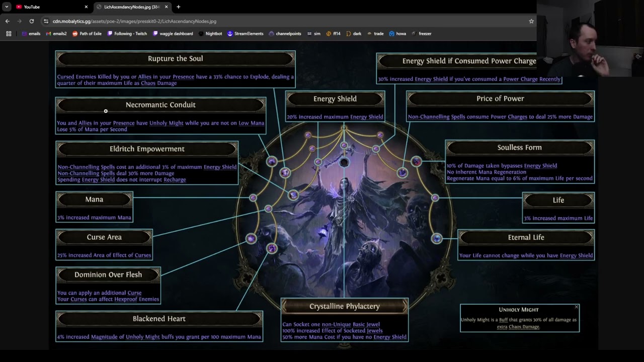Click the Eldritch Empowerment node on the tree

[293, 195]
